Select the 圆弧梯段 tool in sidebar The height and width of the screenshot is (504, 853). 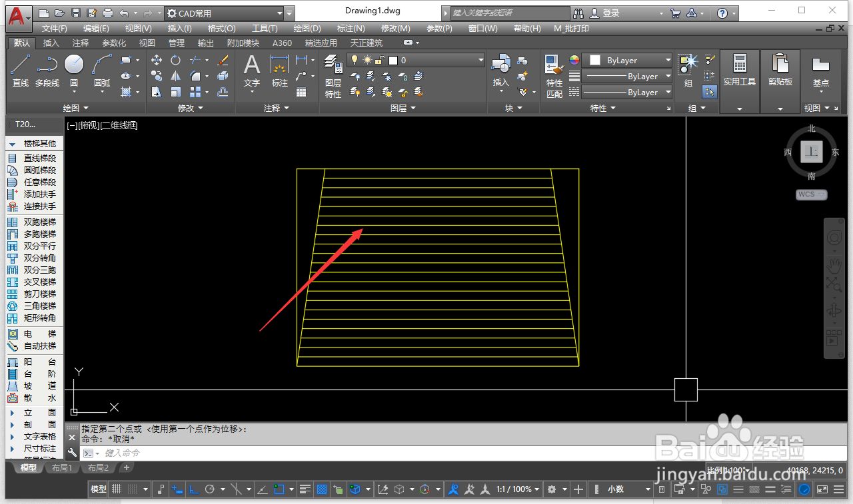pyautogui.click(x=31, y=170)
